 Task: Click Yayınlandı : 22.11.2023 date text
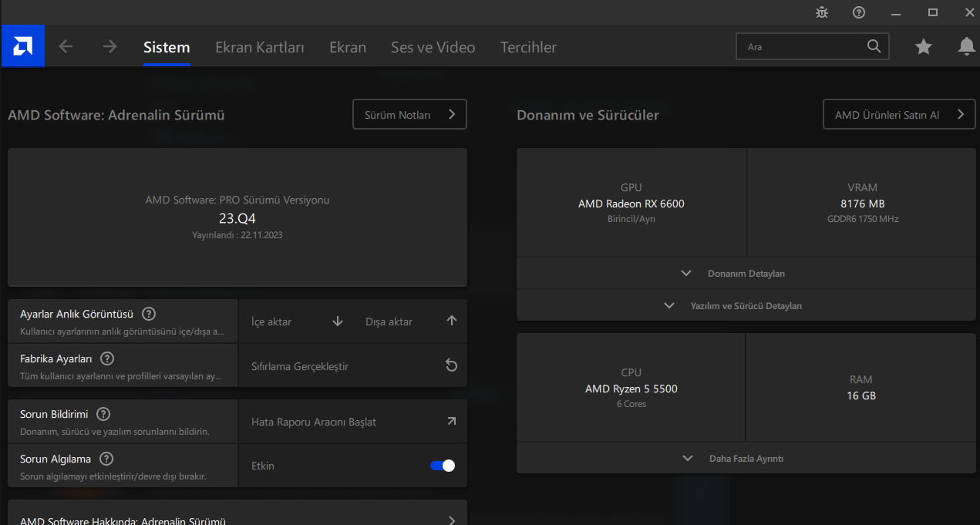click(237, 234)
